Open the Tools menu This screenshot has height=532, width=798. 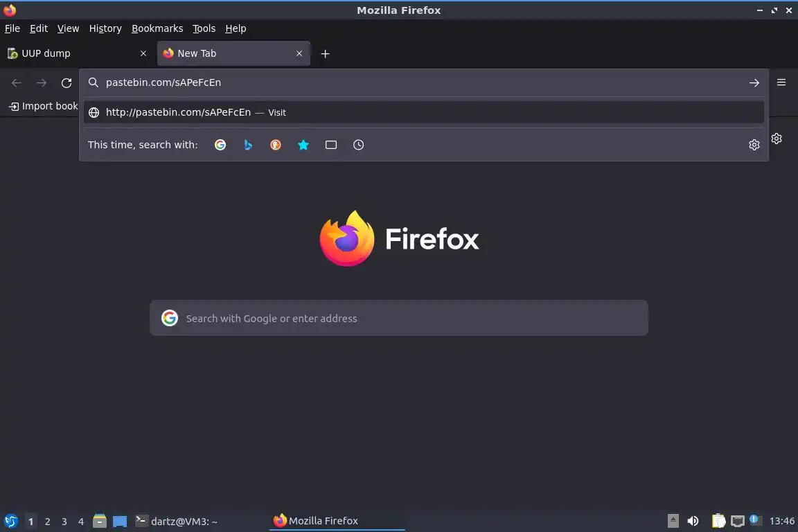[x=204, y=28]
